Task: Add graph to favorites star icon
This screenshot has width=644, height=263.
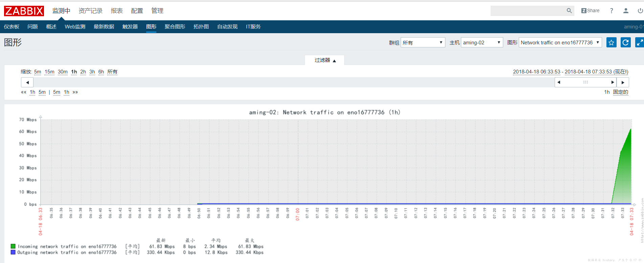Action: click(x=612, y=42)
